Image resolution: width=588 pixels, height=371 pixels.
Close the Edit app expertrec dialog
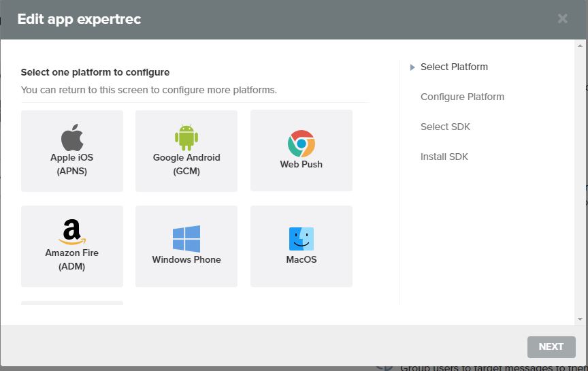562,19
